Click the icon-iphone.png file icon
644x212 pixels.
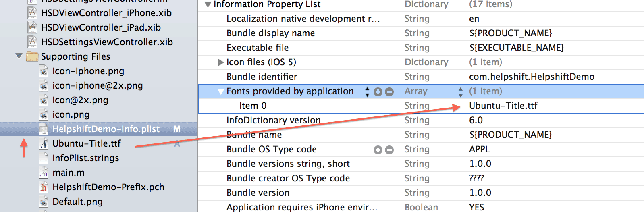click(44, 71)
